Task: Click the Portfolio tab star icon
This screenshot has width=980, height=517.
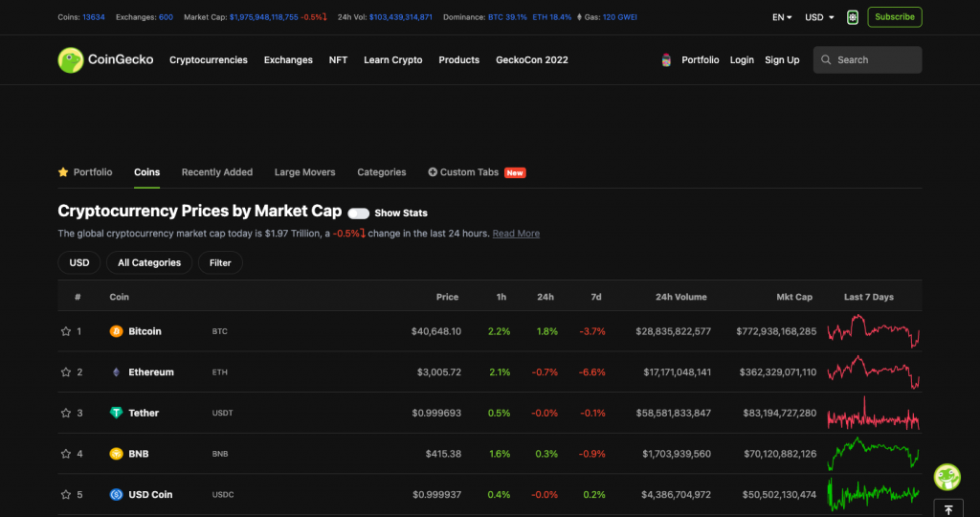Action: point(63,172)
